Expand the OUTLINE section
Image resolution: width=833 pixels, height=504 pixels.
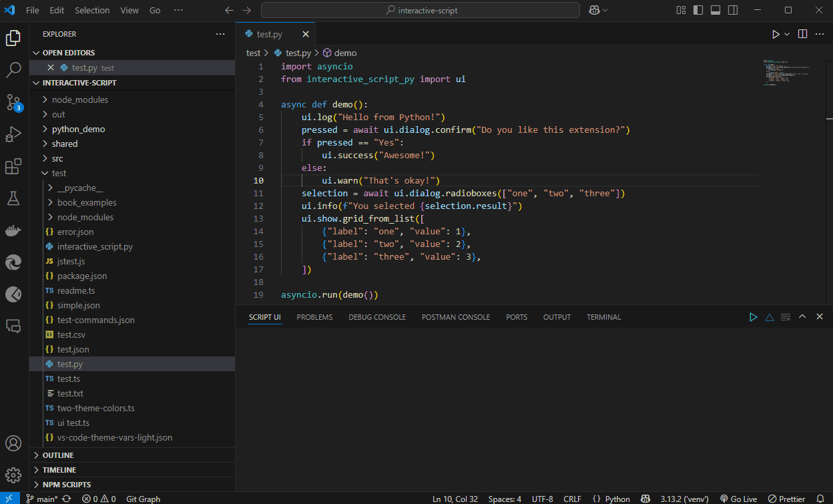click(58, 455)
